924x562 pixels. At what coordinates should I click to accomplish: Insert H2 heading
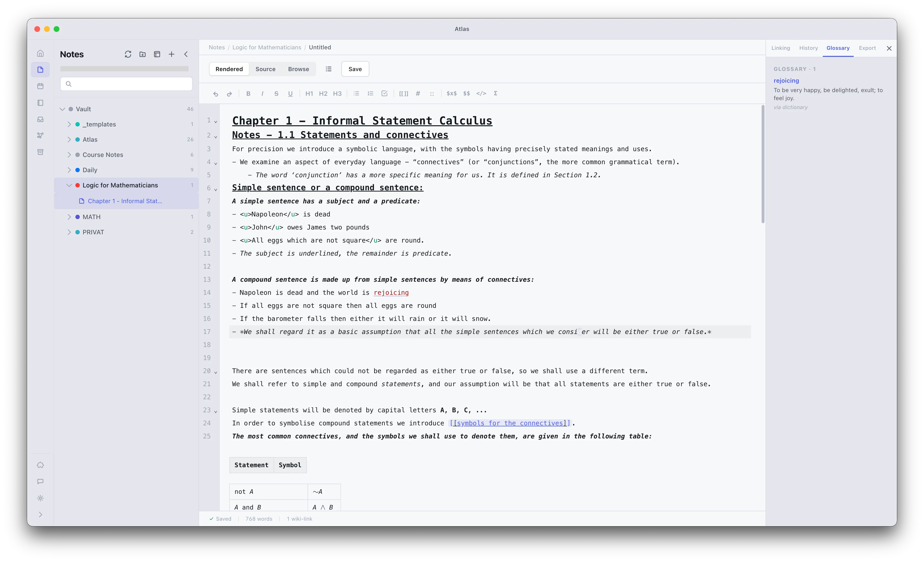tap(323, 94)
